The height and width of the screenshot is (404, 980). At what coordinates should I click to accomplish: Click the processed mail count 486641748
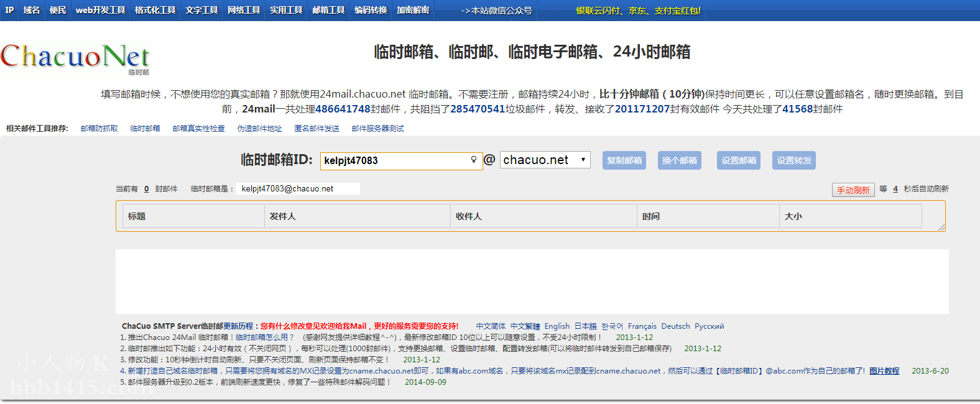pyautogui.click(x=343, y=109)
